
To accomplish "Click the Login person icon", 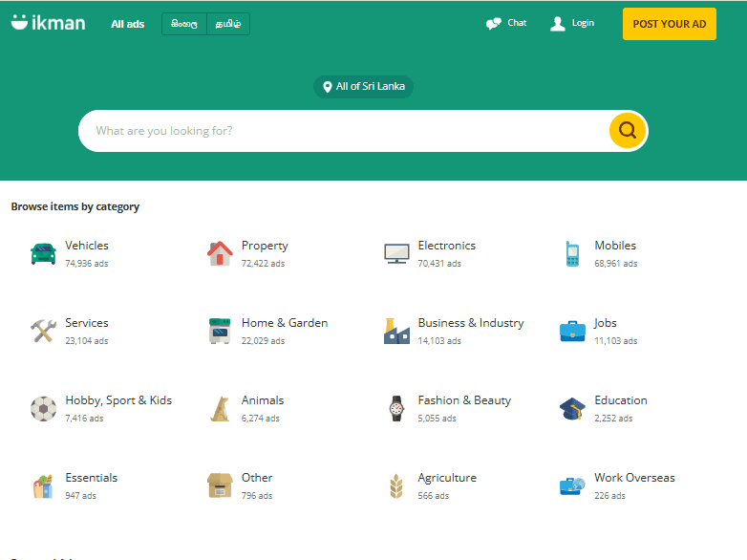I will (558, 23).
